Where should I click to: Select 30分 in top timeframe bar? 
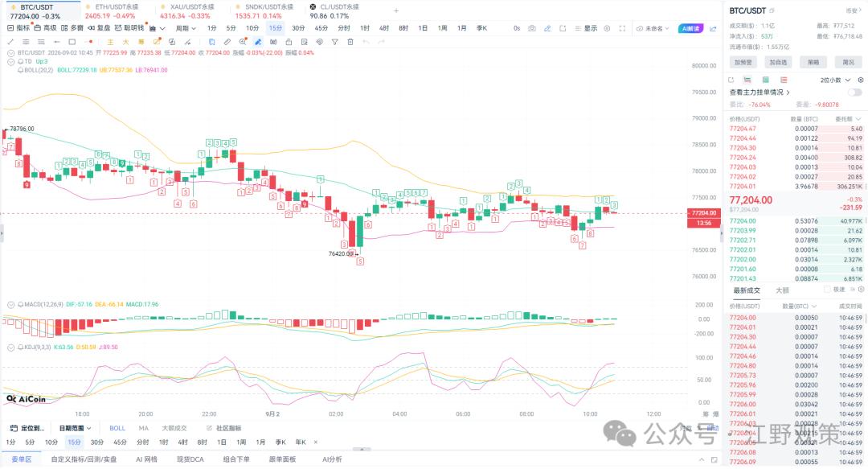tap(298, 28)
